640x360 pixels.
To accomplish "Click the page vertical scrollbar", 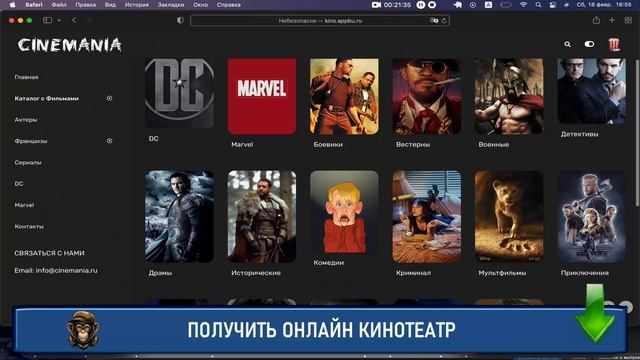I will pyautogui.click(x=637, y=133).
